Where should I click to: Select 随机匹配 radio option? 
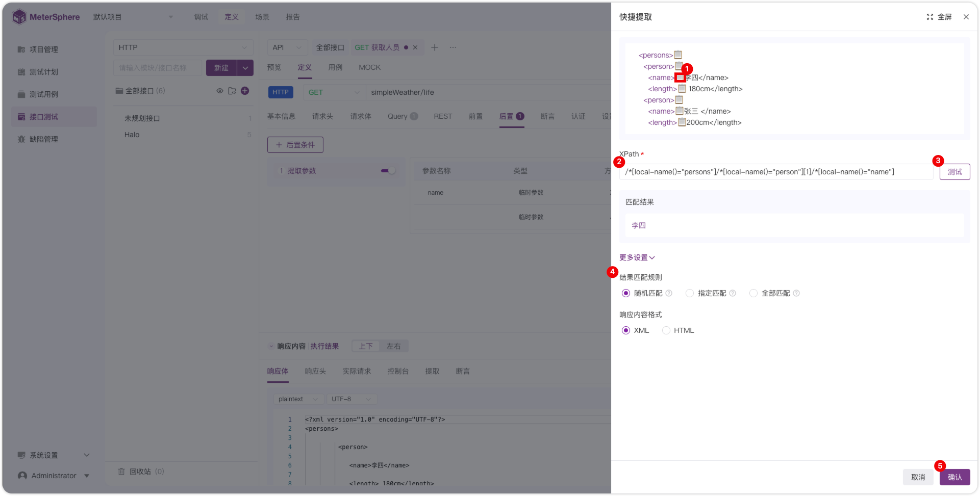click(626, 294)
